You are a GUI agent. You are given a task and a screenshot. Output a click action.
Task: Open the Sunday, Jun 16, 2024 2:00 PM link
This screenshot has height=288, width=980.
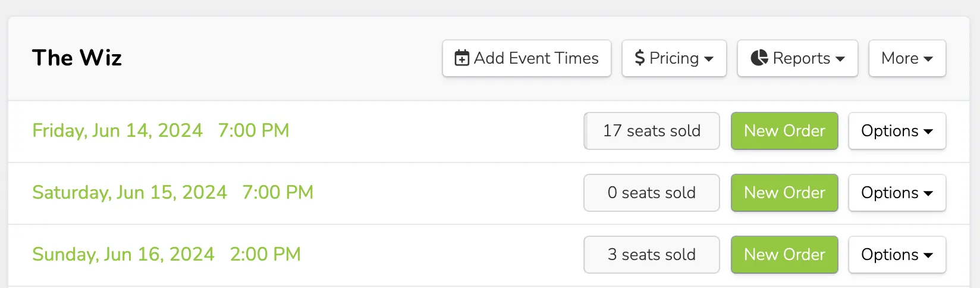coord(167,254)
